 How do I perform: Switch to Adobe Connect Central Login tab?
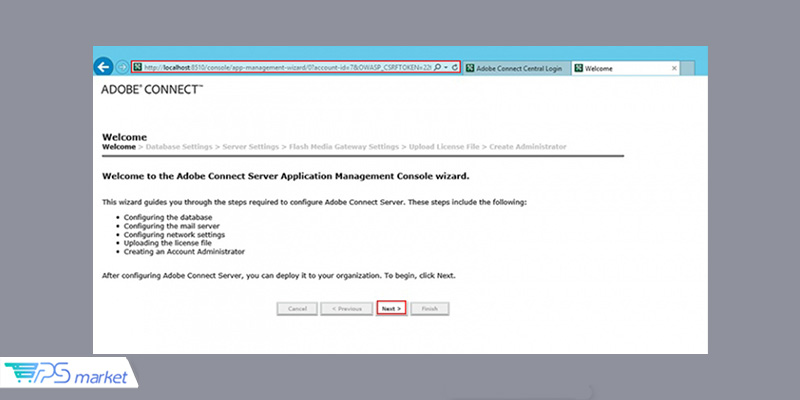tap(516, 68)
